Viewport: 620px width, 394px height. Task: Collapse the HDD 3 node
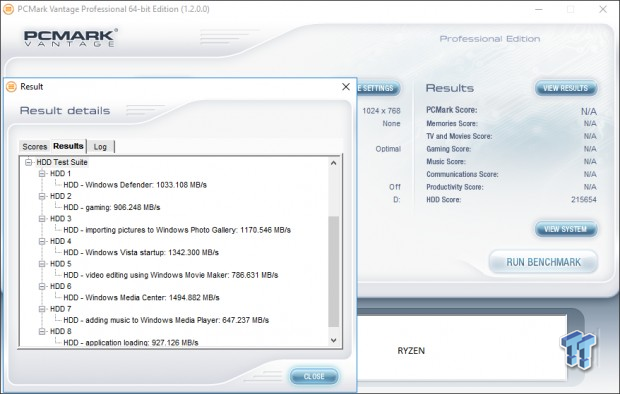tap(42, 219)
